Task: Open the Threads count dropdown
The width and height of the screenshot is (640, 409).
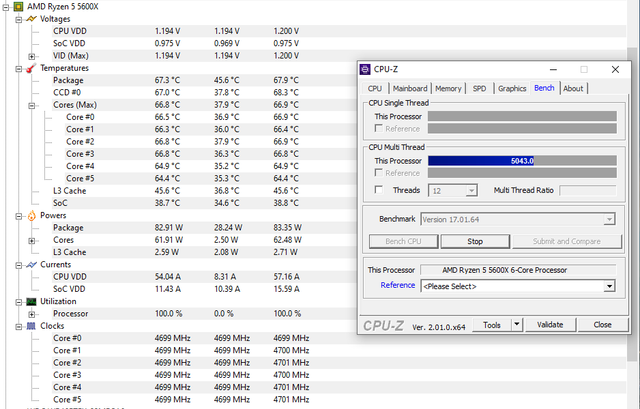Action: click(471, 191)
